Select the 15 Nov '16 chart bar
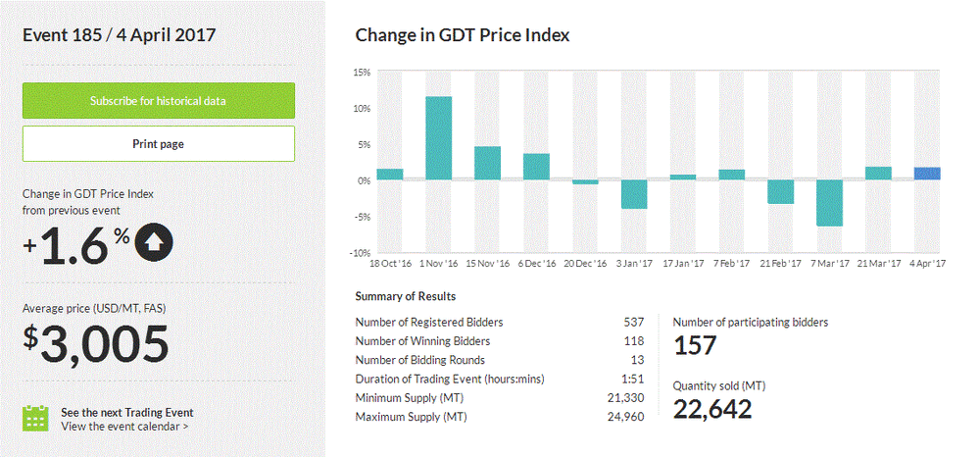The width and height of the screenshot is (980, 457). 487,163
